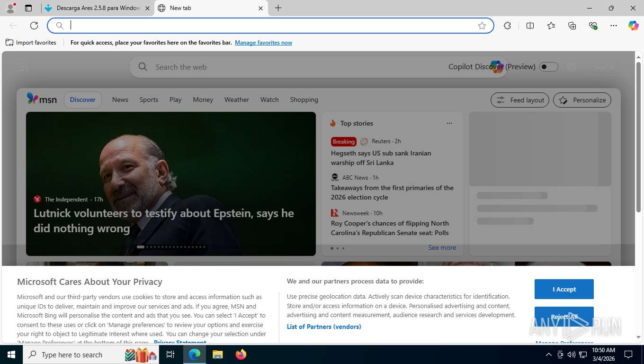
Task: Open the Edge profile icon
Action: click(x=10, y=8)
